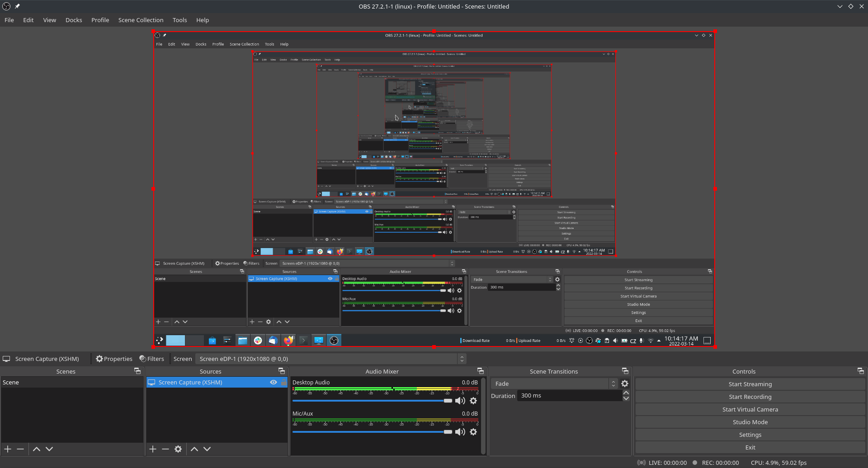Click the main Audio Mixer vertical scrollbar
Screen dimensions: 868x468
[x=483, y=416]
